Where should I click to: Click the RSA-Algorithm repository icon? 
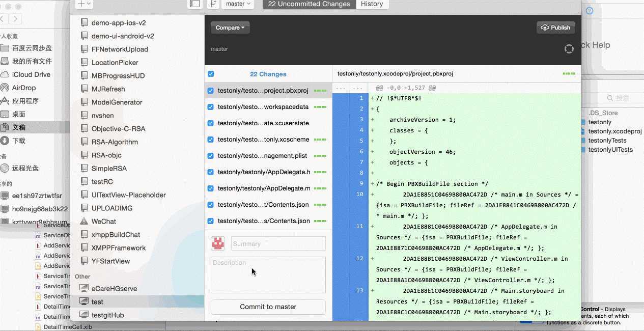(x=85, y=142)
